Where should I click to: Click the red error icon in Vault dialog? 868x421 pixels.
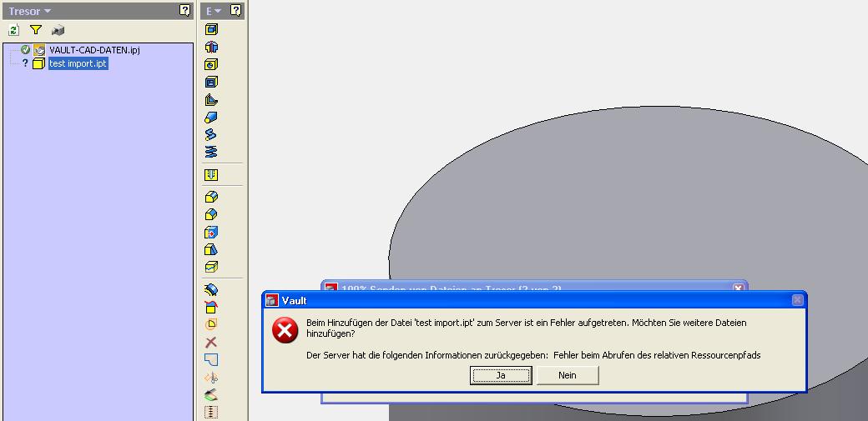285,330
